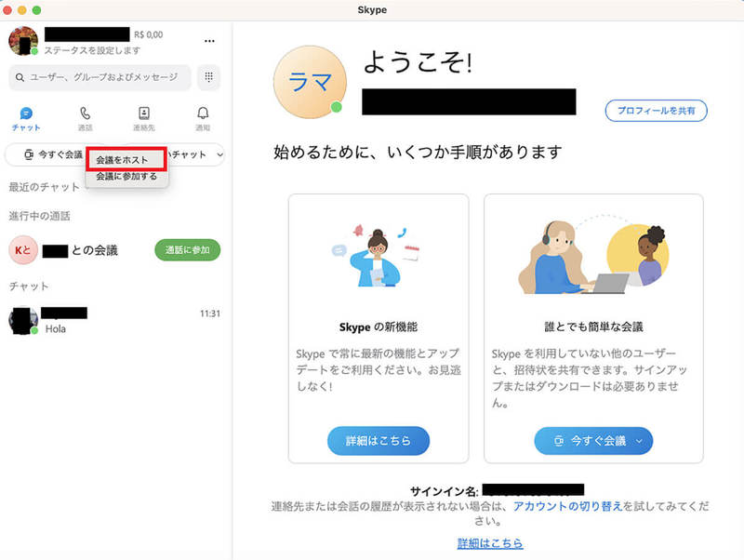Click ステータスを設定します status text
744x560 pixels.
(x=92, y=50)
